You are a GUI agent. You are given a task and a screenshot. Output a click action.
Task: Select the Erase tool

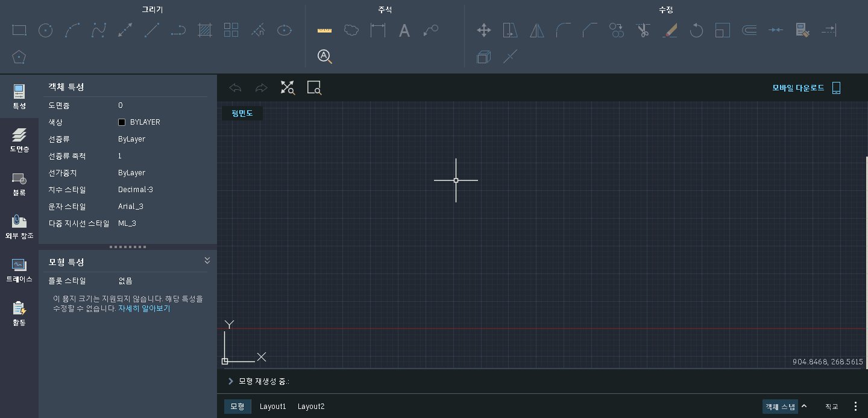(670, 30)
